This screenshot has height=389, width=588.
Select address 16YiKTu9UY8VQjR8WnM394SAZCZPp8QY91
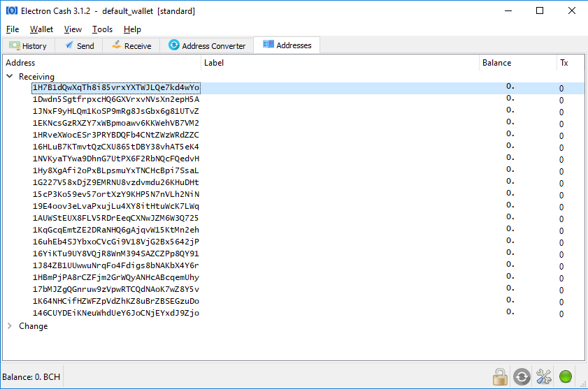click(116, 254)
